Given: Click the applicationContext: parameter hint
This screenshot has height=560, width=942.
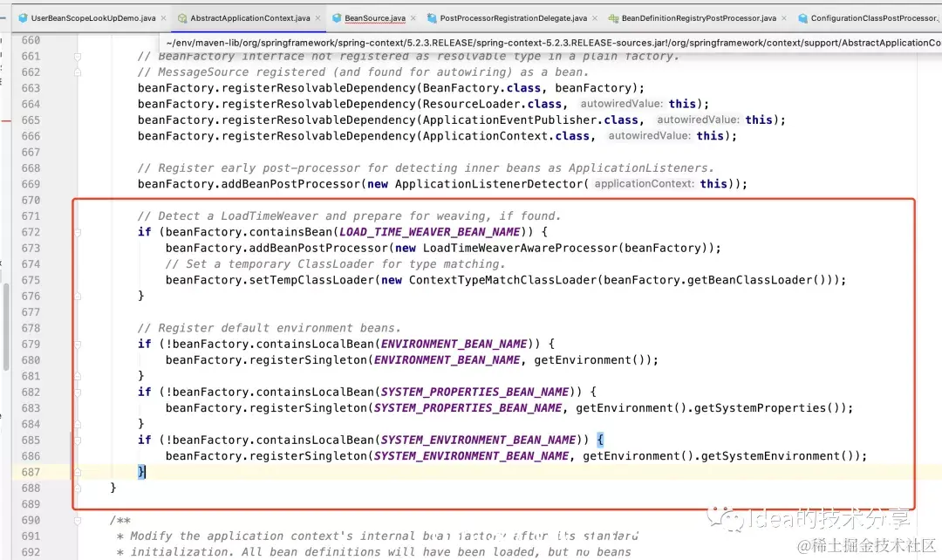Looking at the screenshot, I should coord(644,184).
